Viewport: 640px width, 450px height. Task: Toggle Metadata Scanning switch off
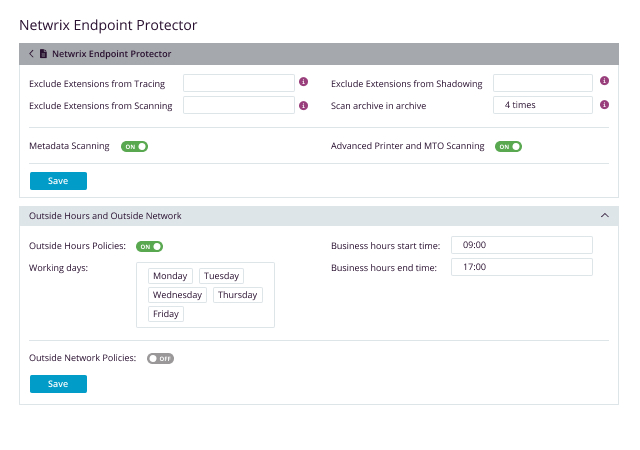tap(134, 147)
